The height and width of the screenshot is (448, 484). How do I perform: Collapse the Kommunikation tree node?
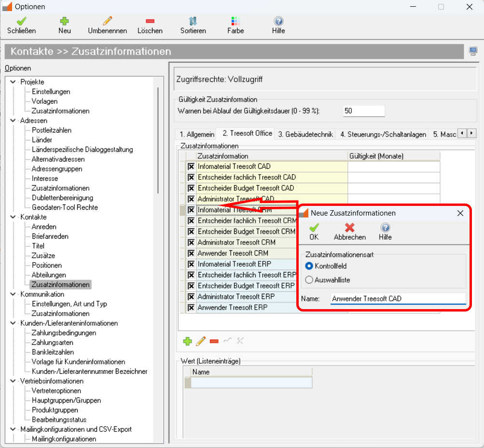(13, 294)
